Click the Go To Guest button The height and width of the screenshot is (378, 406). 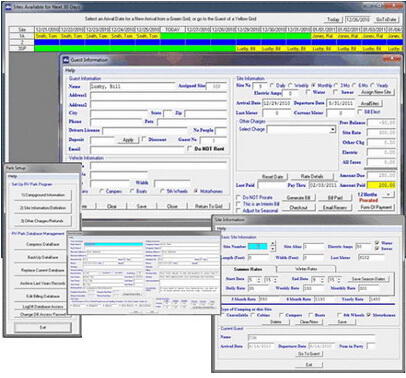pyautogui.click(x=309, y=354)
